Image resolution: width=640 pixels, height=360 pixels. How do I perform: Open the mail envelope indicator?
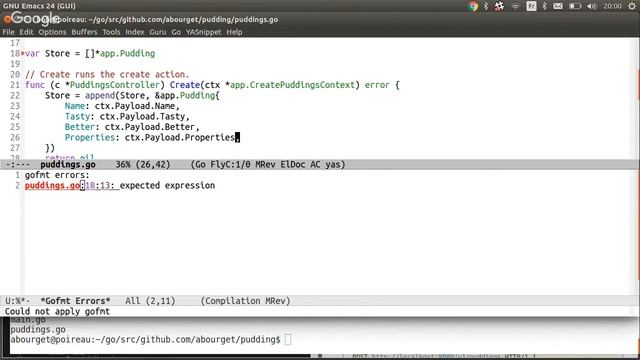558,6
